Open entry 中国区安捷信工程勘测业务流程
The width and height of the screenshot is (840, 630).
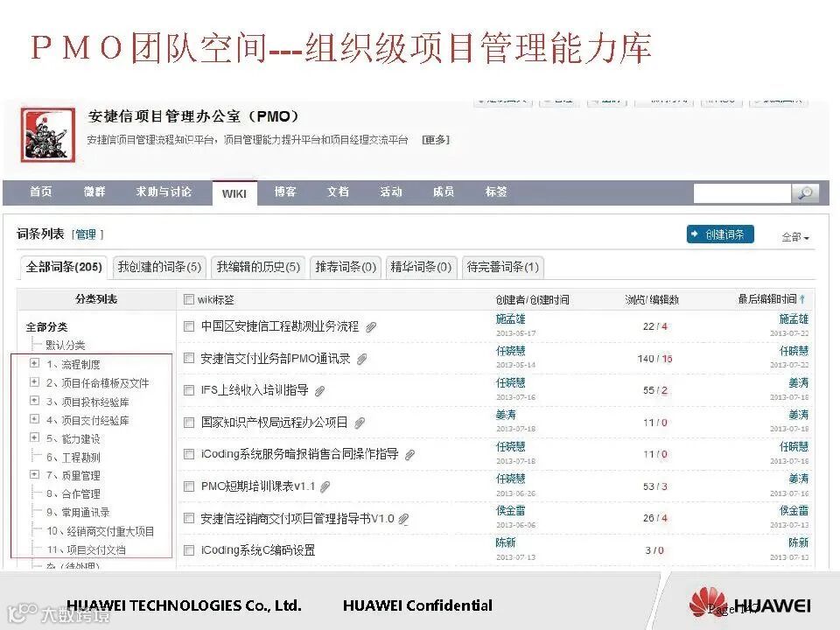(x=280, y=326)
